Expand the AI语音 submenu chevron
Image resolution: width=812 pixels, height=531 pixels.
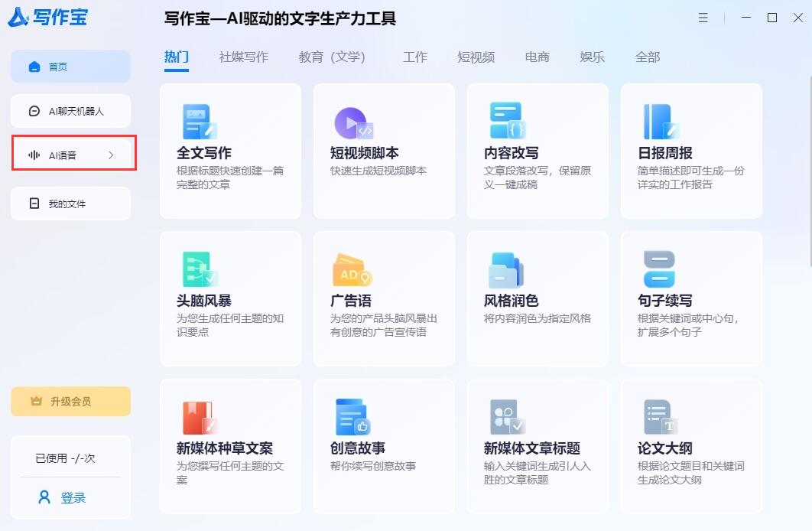111,155
